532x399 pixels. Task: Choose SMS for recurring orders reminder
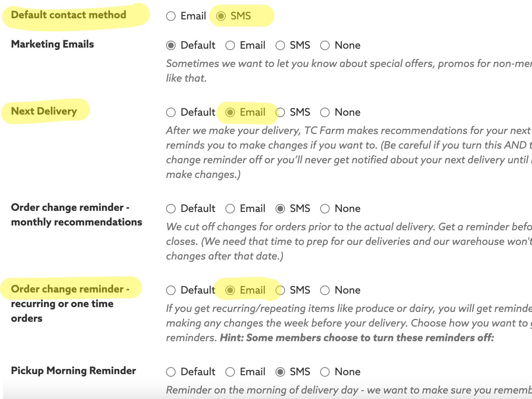click(281, 290)
